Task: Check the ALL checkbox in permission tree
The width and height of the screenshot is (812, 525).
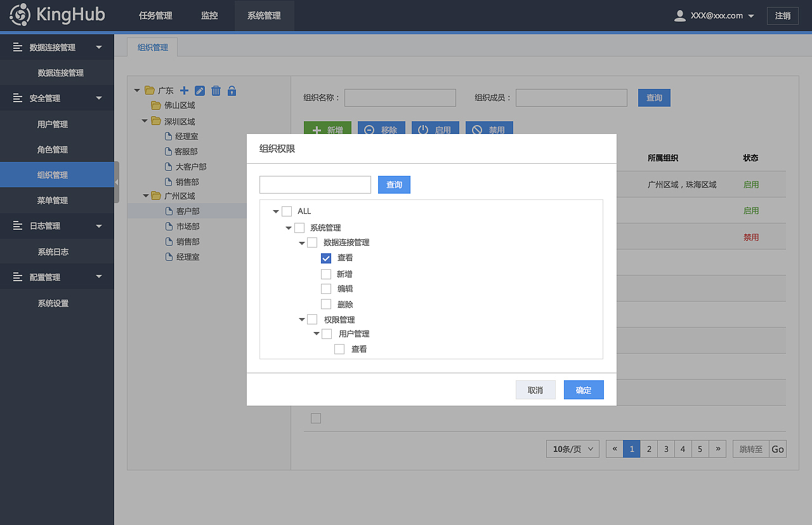Action: (287, 211)
